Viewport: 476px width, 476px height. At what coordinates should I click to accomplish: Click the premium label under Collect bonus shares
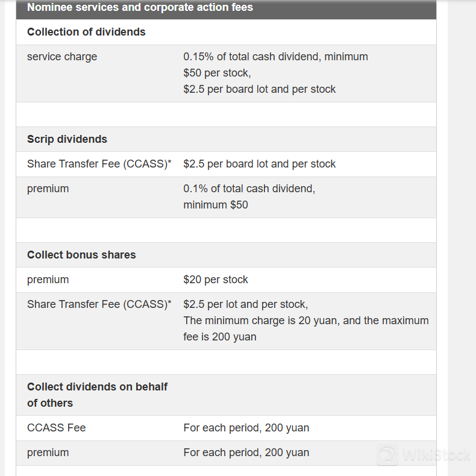click(x=48, y=280)
